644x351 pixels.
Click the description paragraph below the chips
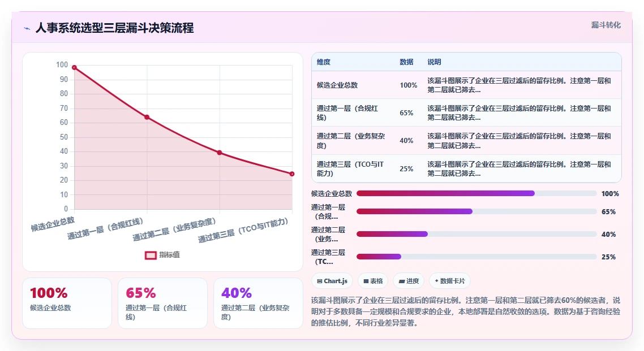[x=466, y=311]
